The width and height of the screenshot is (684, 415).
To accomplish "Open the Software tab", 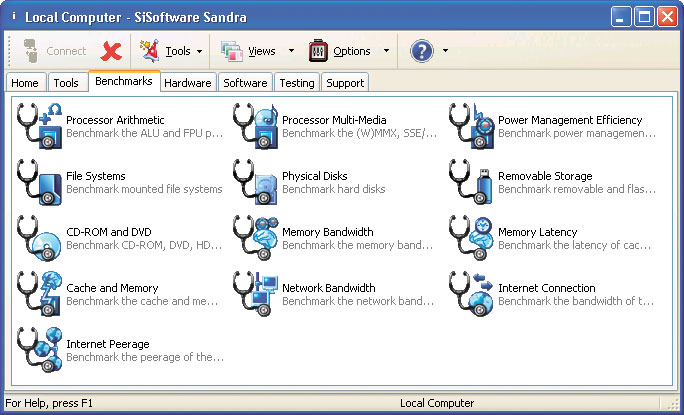I will click(245, 82).
